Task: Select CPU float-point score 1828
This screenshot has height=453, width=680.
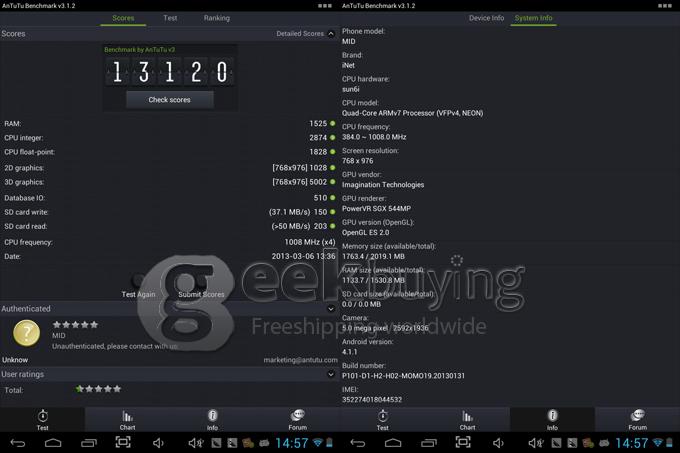Action: [x=318, y=152]
